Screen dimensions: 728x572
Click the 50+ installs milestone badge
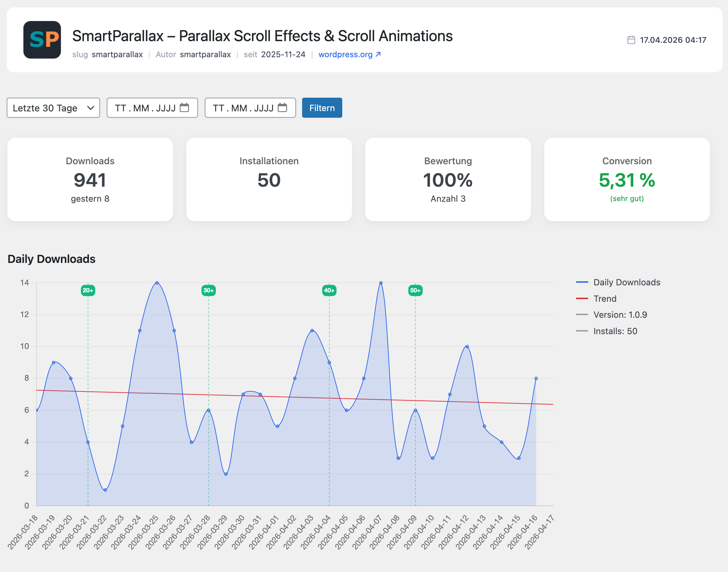(416, 290)
